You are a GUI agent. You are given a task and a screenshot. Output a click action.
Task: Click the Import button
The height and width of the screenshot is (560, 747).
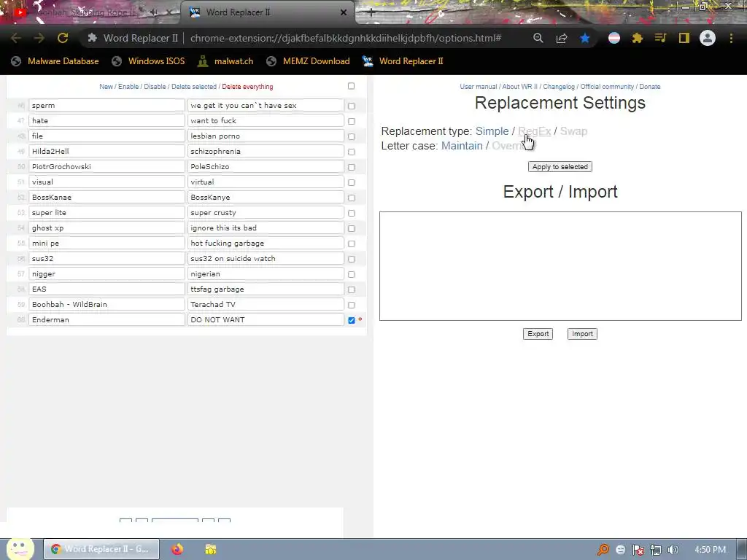[x=582, y=334]
